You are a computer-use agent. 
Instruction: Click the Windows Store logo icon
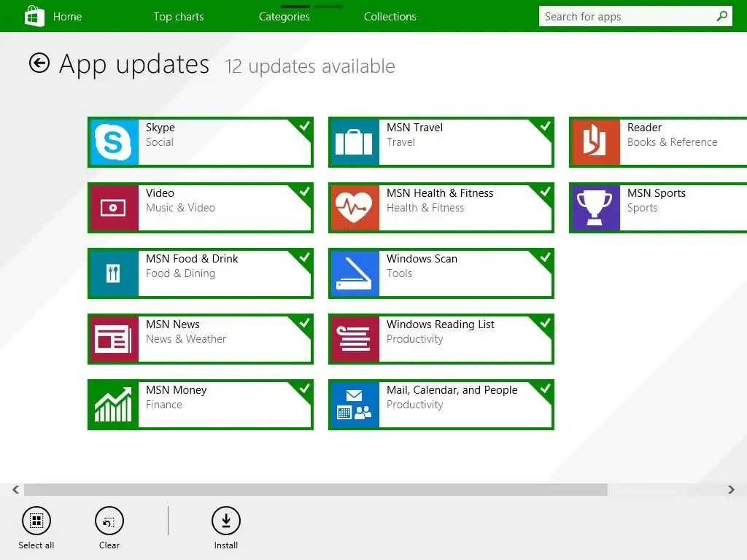pyautogui.click(x=34, y=16)
